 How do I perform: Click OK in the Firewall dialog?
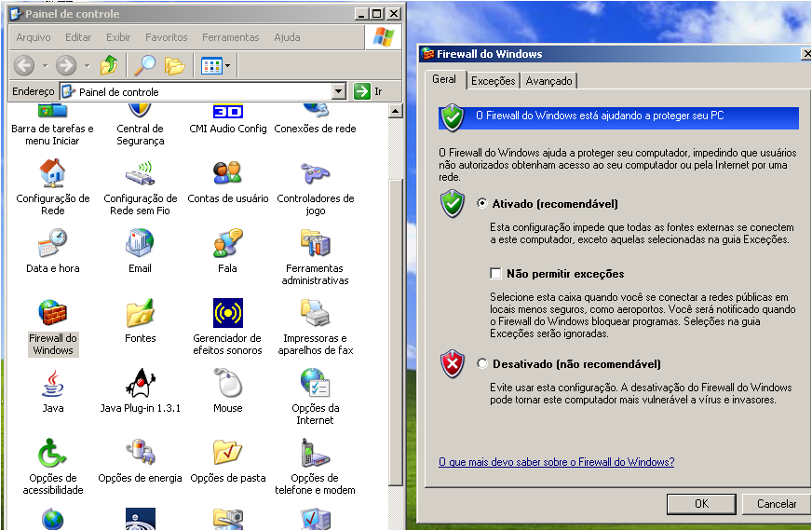[x=701, y=504]
